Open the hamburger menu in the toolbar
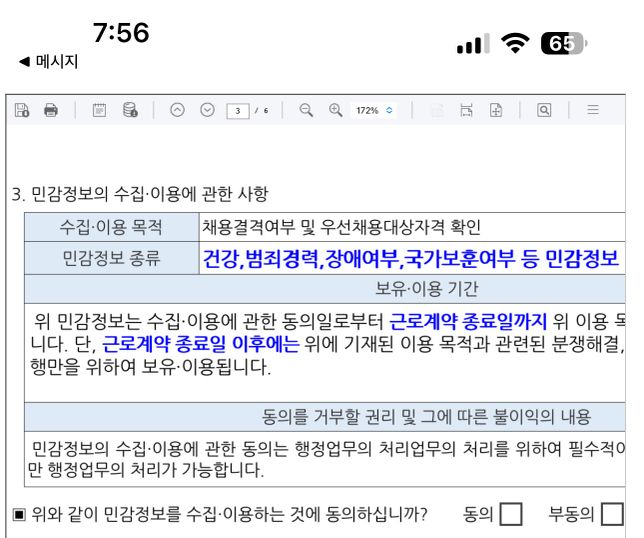 point(593,110)
